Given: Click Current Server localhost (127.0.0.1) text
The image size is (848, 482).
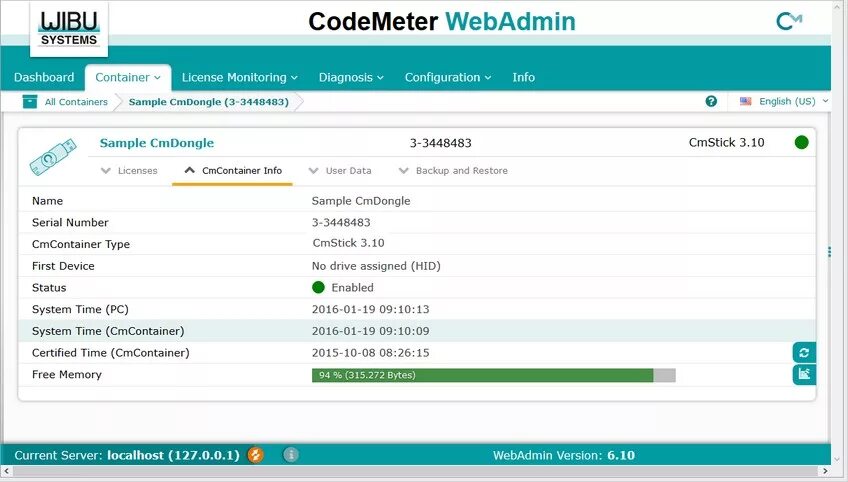Looking at the screenshot, I should pos(127,455).
